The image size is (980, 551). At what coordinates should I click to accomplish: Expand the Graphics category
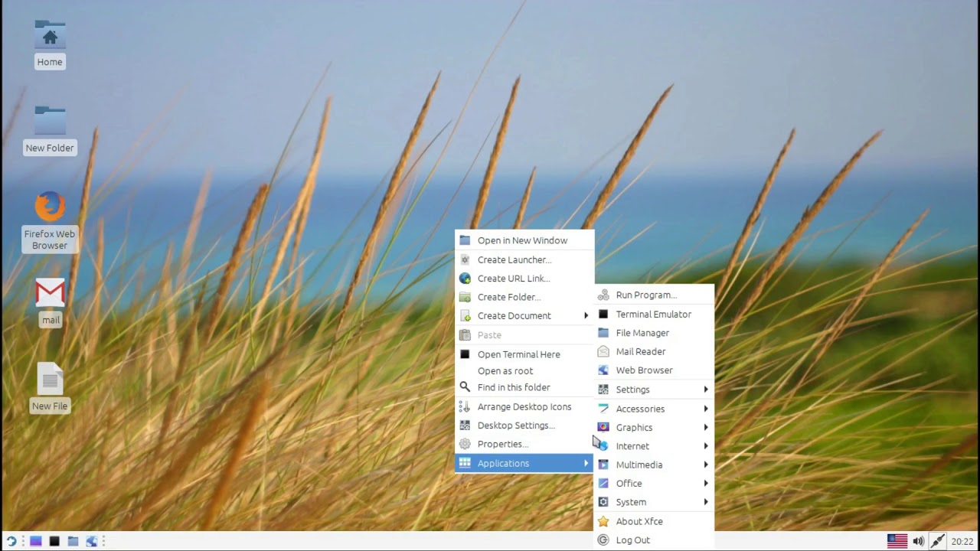tap(654, 427)
